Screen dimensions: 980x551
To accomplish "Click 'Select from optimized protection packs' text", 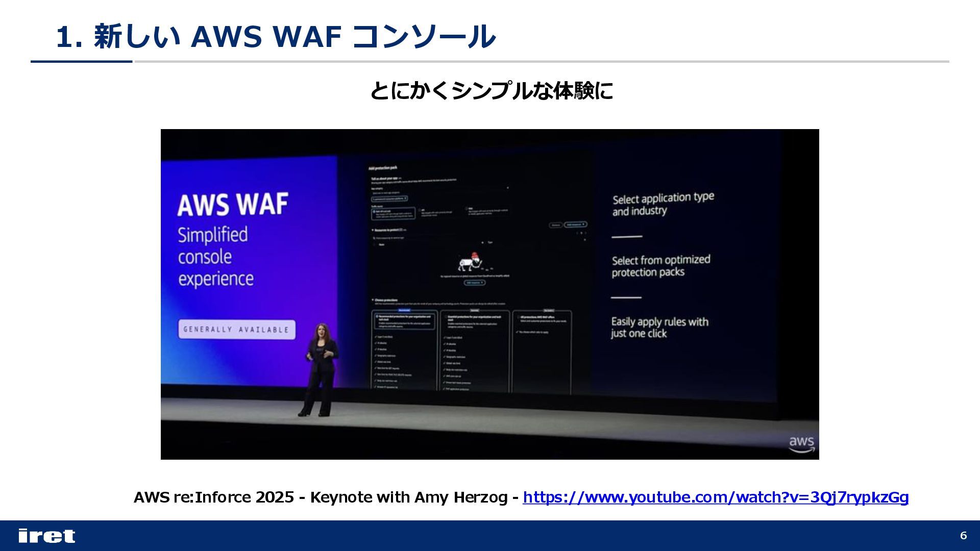I will (x=661, y=266).
